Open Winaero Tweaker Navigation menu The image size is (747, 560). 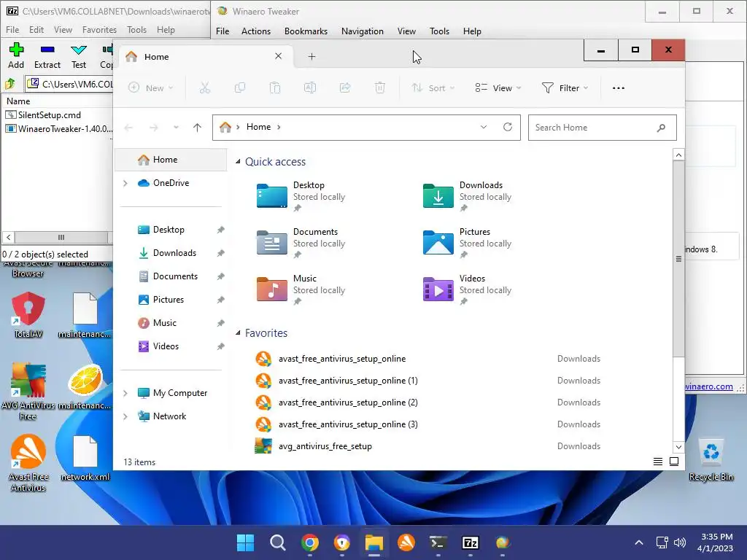tap(363, 31)
